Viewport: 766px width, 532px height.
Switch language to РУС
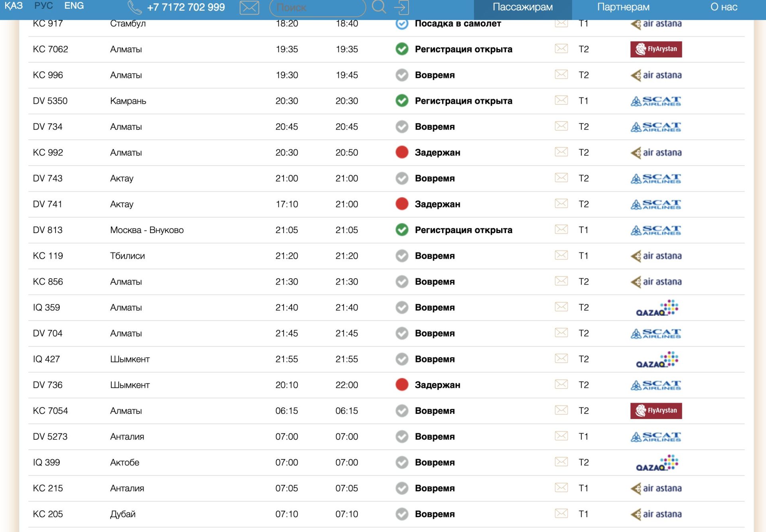pyautogui.click(x=43, y=6)
